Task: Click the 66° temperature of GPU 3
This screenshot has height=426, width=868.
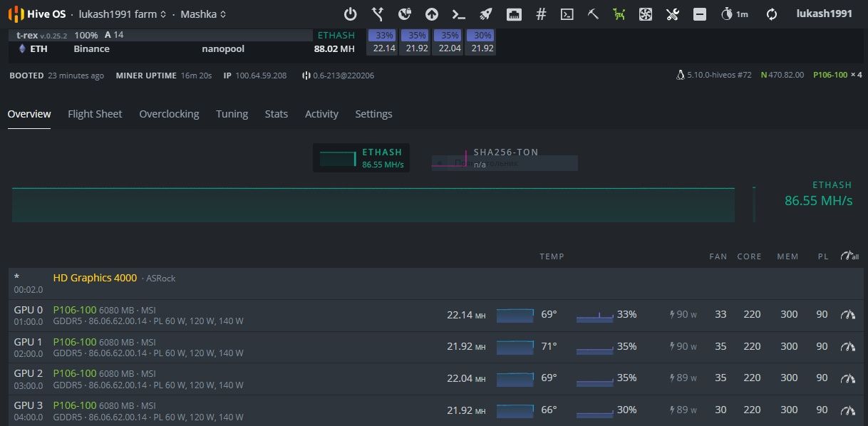Action: coord(549,410)
